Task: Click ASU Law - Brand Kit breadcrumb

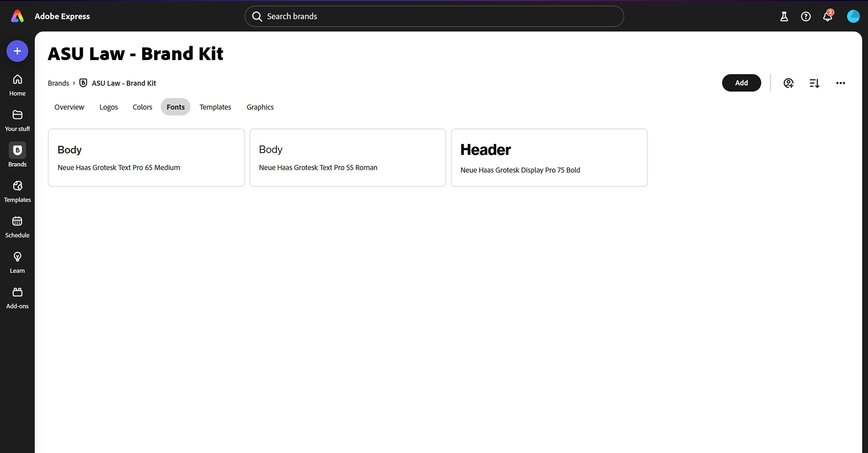Action: [124, 83]
